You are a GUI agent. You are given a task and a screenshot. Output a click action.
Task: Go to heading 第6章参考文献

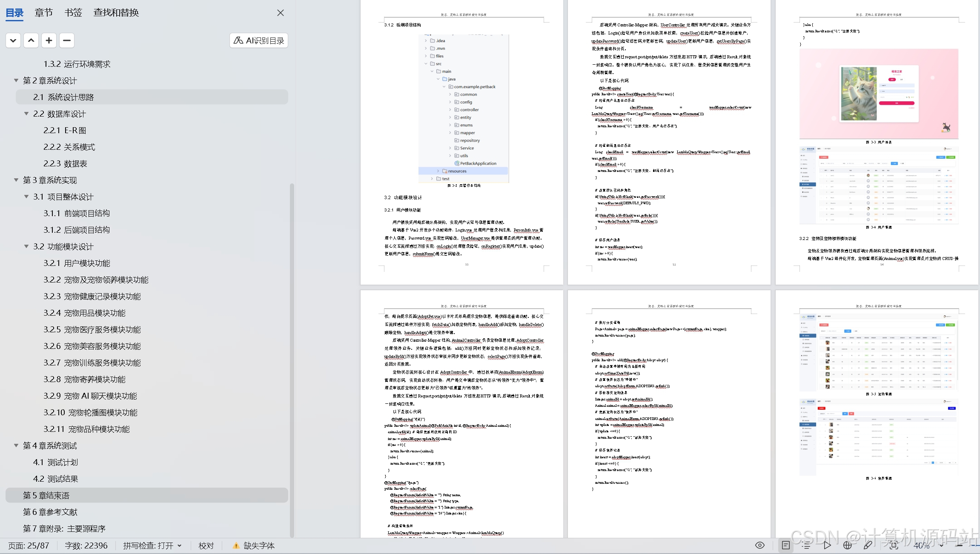tap(50, 512)
